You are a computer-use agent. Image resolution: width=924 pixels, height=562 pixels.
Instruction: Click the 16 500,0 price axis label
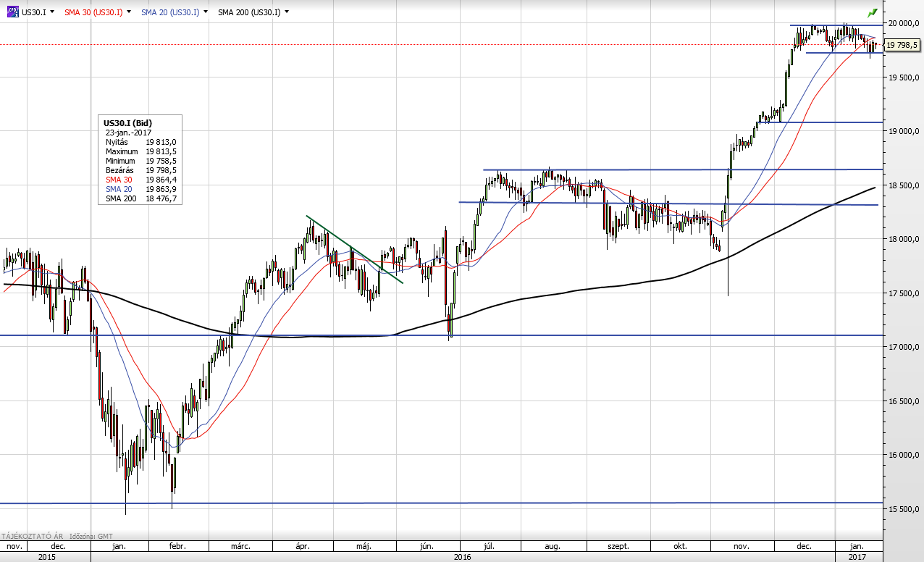(905, 401)
